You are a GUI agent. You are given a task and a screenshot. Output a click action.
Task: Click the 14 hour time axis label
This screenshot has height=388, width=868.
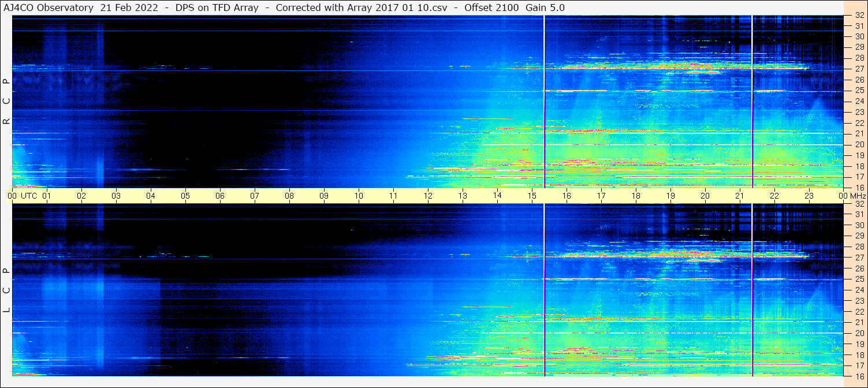(497, 195)
